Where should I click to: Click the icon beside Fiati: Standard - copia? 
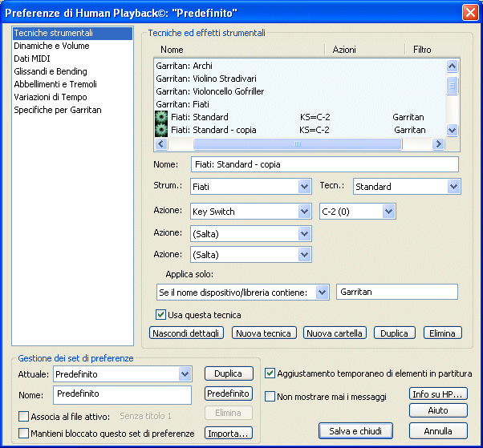[x=160, y=130]
